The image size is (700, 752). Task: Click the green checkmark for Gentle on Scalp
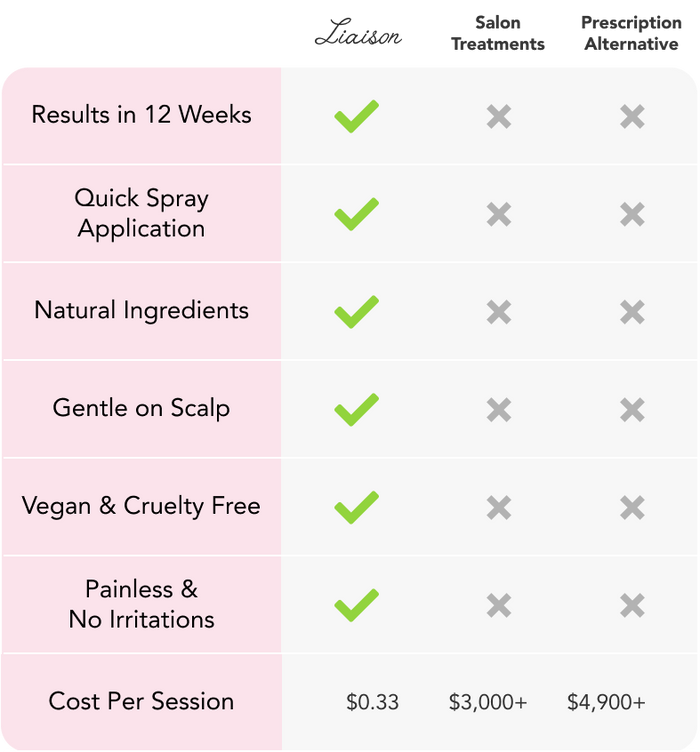click(x=356, y=409)
